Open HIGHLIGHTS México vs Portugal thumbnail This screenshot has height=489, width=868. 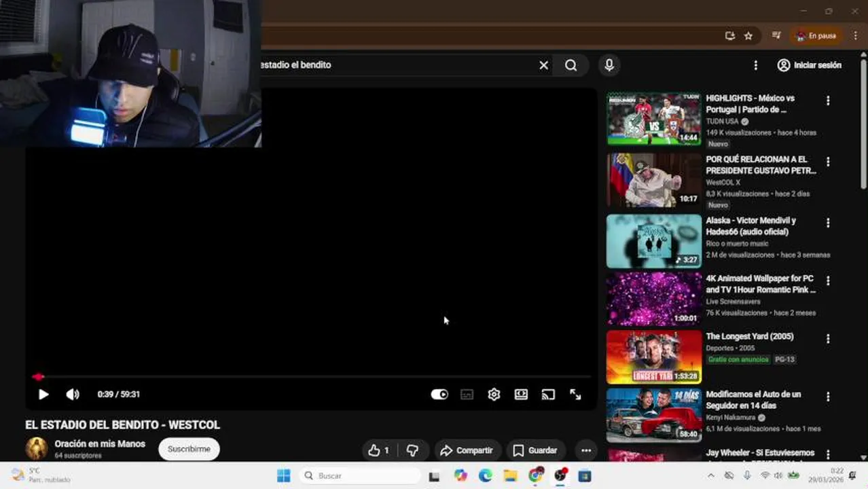coord(654,119)
